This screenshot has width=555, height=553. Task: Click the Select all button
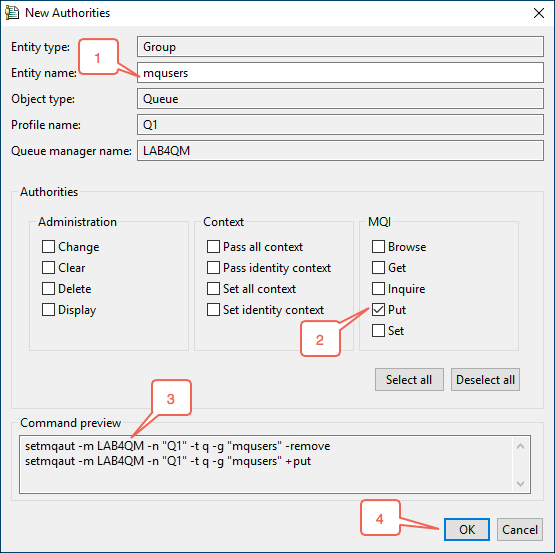click(409, 380)
